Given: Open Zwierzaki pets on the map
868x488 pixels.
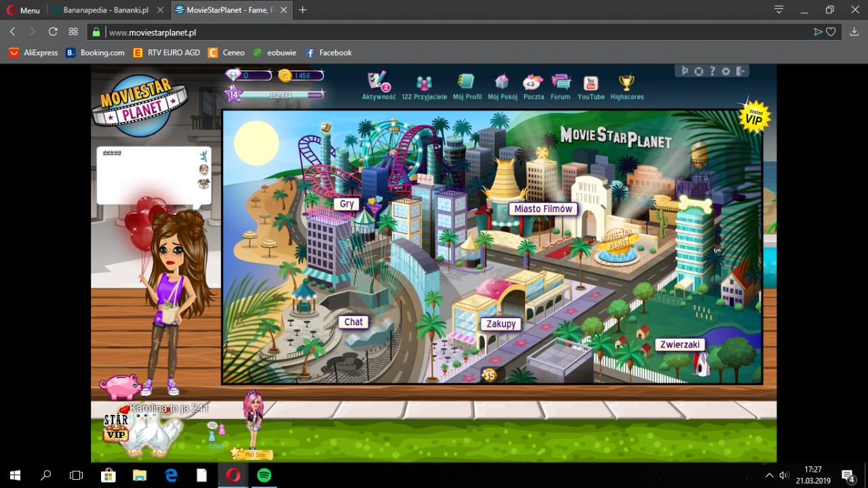Looking at the screenshot, I should pos(680,344).
